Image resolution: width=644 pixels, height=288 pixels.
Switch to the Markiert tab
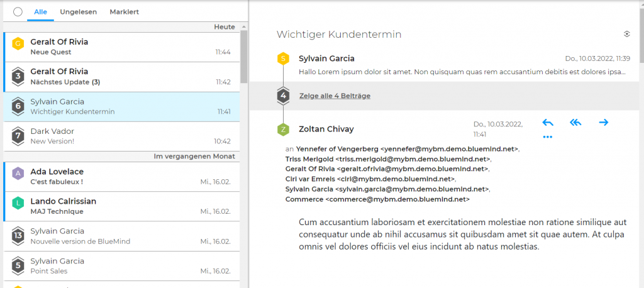point(124,12)
